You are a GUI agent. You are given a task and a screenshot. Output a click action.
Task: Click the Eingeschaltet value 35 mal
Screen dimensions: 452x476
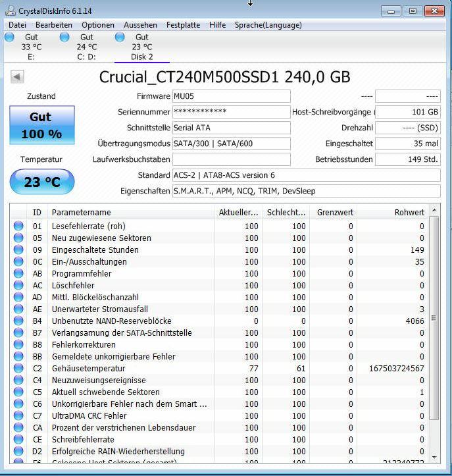click(408, 144)
